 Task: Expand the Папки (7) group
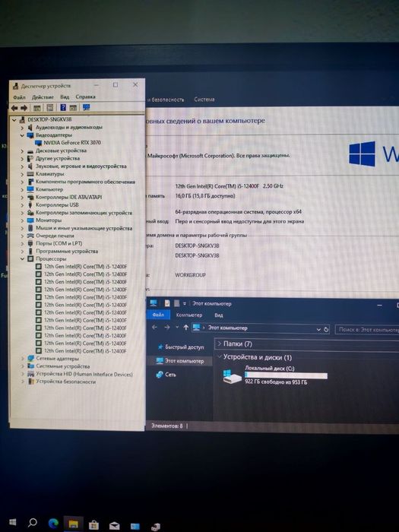(x=219, y=344)
